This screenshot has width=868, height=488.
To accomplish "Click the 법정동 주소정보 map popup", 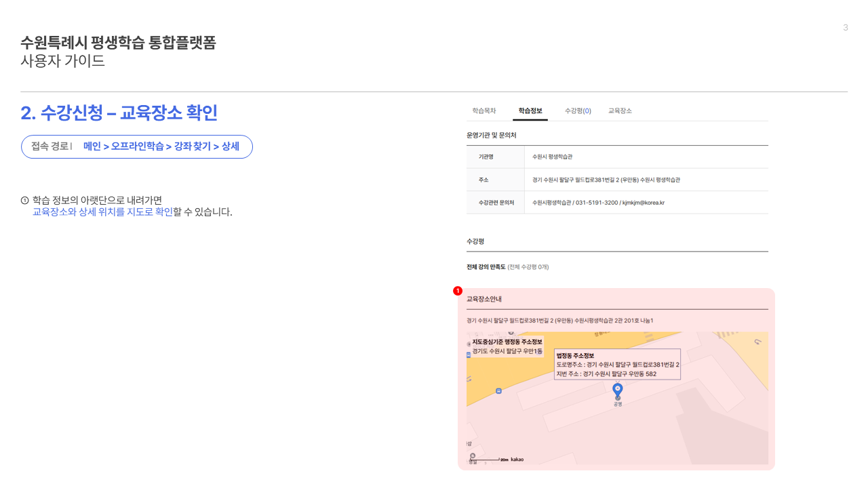I will pos(617,365).
